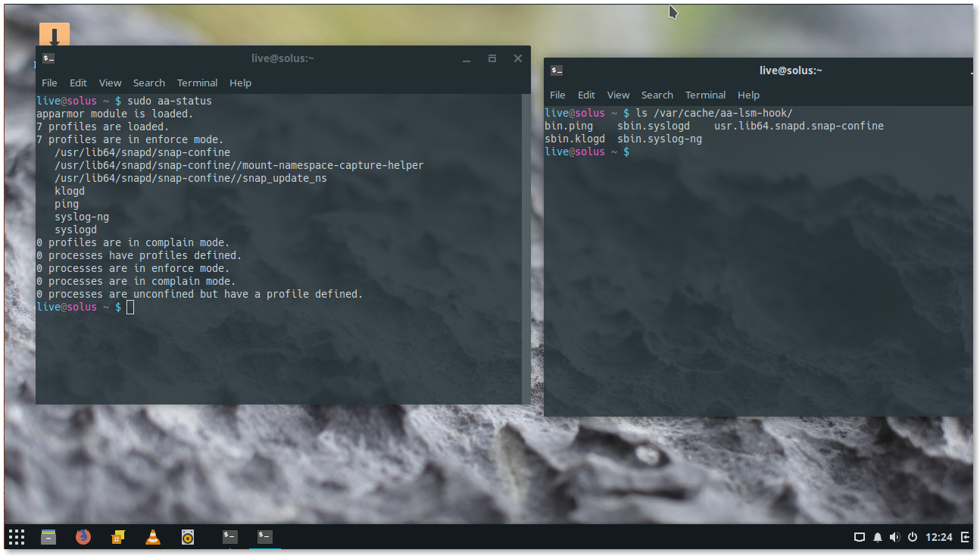Open Terminal menu in left terminal
Screen dimensions: 980x556
[197, 83]
